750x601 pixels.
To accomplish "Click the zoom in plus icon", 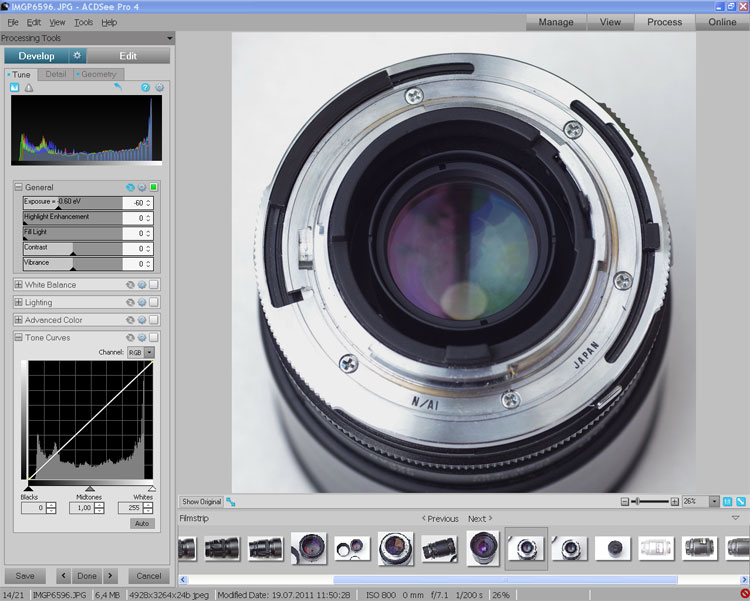I will [674, 501].
